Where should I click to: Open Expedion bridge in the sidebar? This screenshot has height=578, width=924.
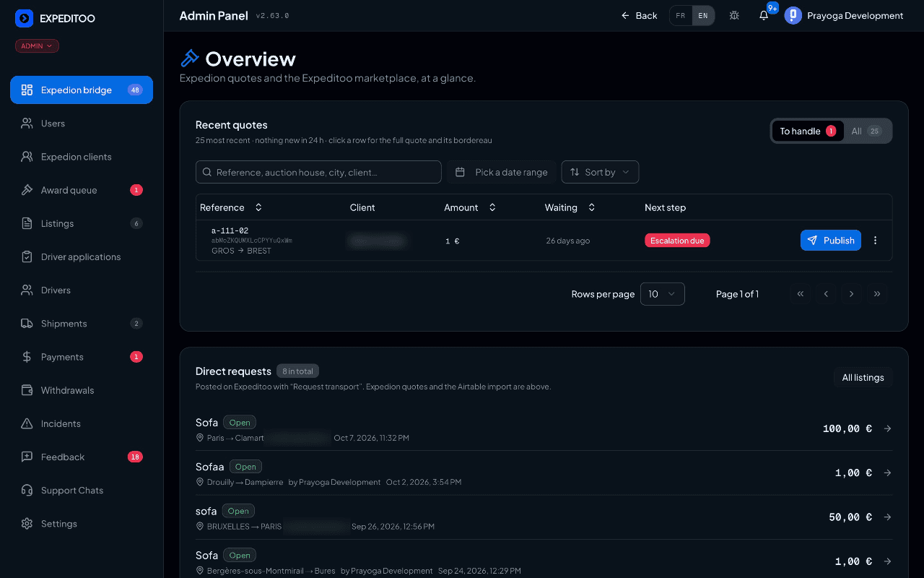[82, 90]
